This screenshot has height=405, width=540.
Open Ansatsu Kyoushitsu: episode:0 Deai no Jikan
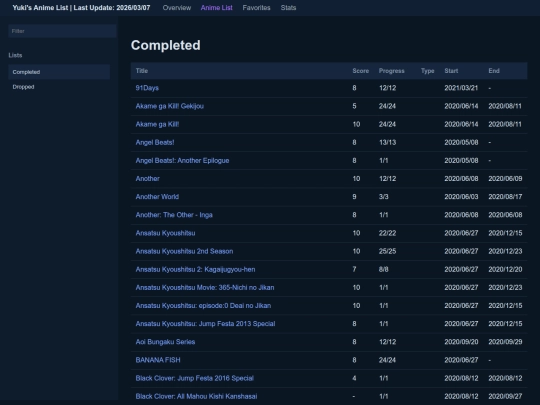click(203, 305)
